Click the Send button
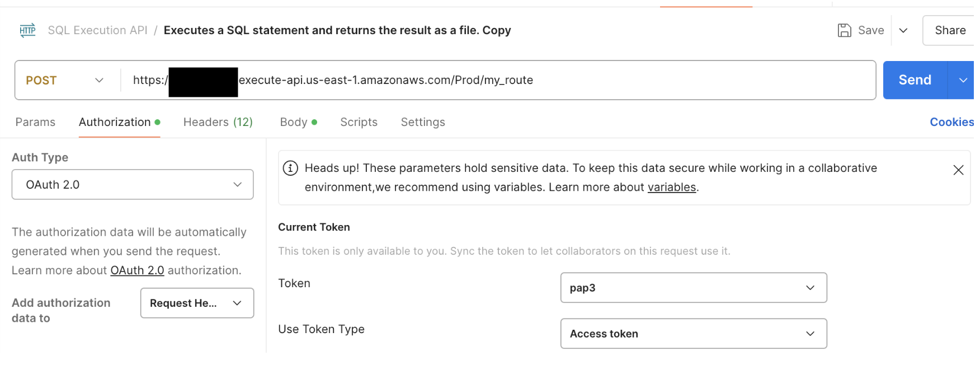 click(915, 80)
